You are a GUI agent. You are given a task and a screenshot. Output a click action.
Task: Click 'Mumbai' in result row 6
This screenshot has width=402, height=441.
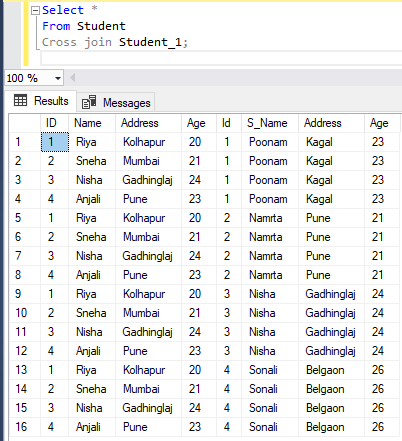pyautogui.click(x=141, y=237)
